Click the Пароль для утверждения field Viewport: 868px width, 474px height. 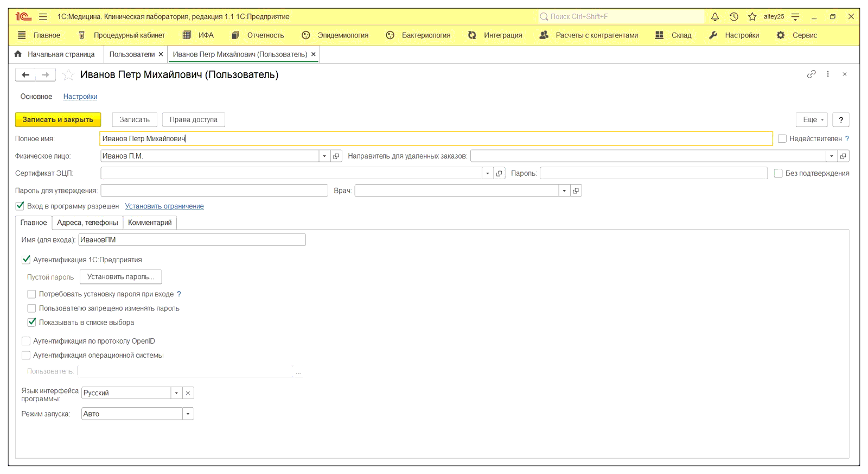214,191
